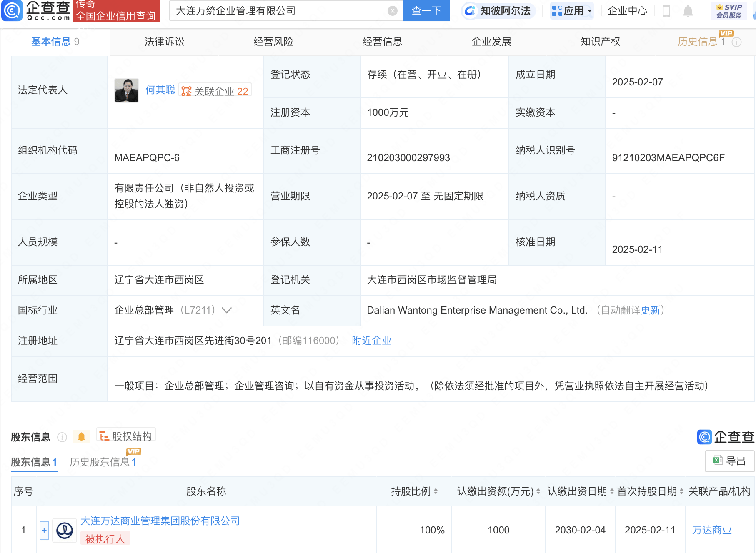Switch to 历史信息 tab

click(x=701, y=42)
